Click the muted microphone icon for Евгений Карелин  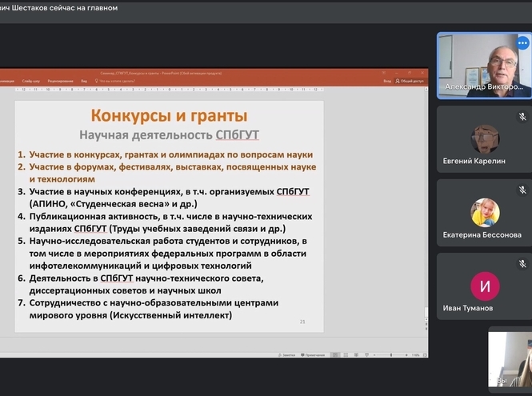[522, 117]
